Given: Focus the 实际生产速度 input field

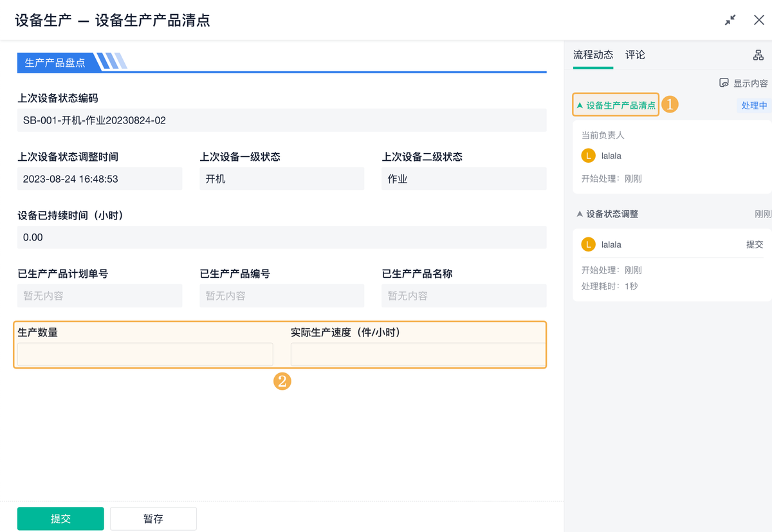Looking at the screenshot, I should click(x=417, y=354).
